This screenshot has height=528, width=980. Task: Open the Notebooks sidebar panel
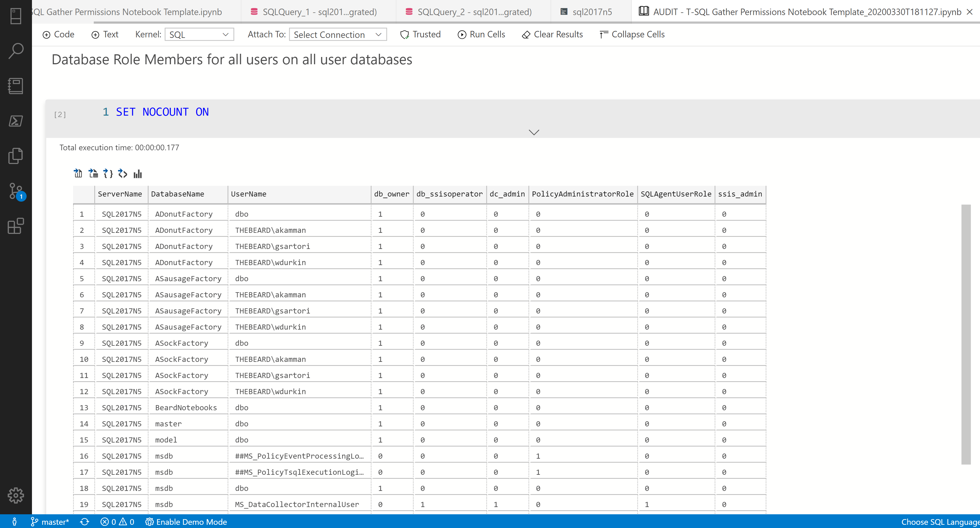coord(16,86)
